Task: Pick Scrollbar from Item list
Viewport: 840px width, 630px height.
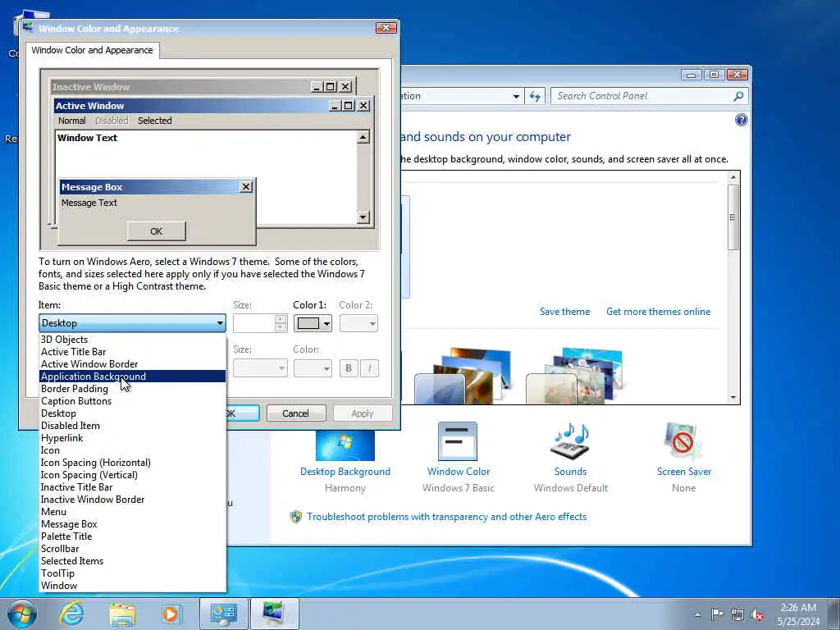Action: (132, 549)
